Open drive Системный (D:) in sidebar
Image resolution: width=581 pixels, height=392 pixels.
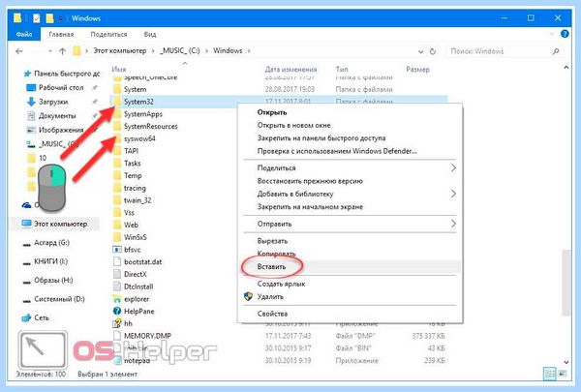point(59,299)
